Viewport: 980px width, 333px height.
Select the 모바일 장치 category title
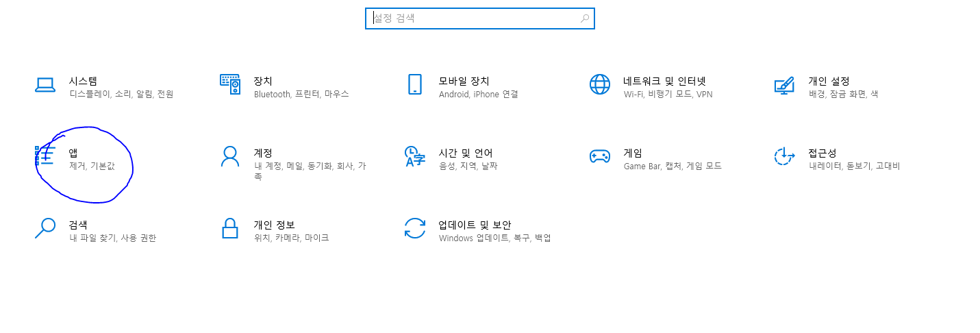pos(464,81)
